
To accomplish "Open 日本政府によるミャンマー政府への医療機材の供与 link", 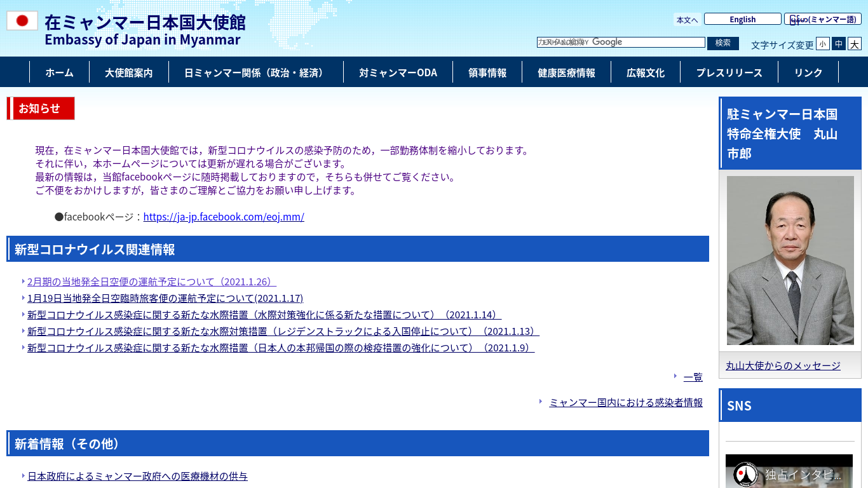I will [x=137, y=476].
